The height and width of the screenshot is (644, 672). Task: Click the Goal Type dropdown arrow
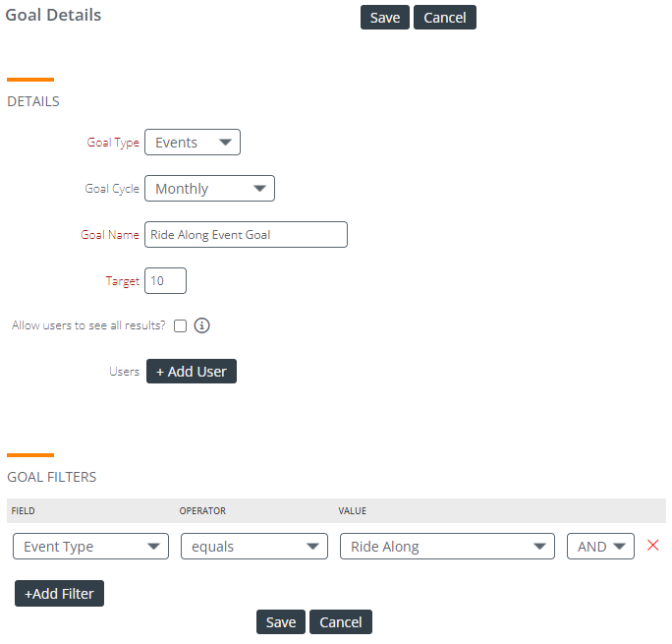(x=225, y=142)
